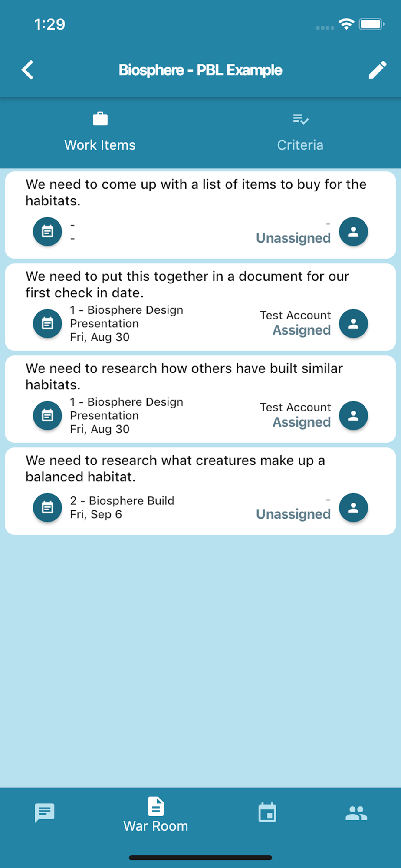Tap Unassigned on the balanced habitat item
401x868 pixels.
click(293, 514)
